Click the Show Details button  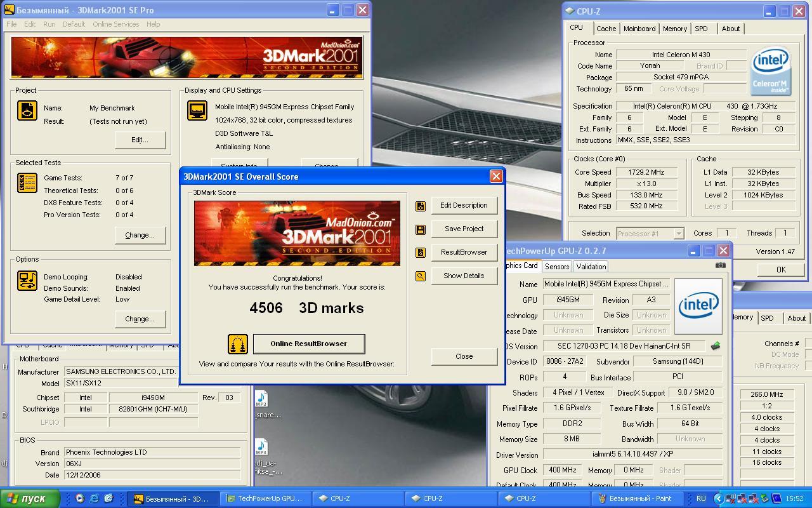[x=464, y=276]
